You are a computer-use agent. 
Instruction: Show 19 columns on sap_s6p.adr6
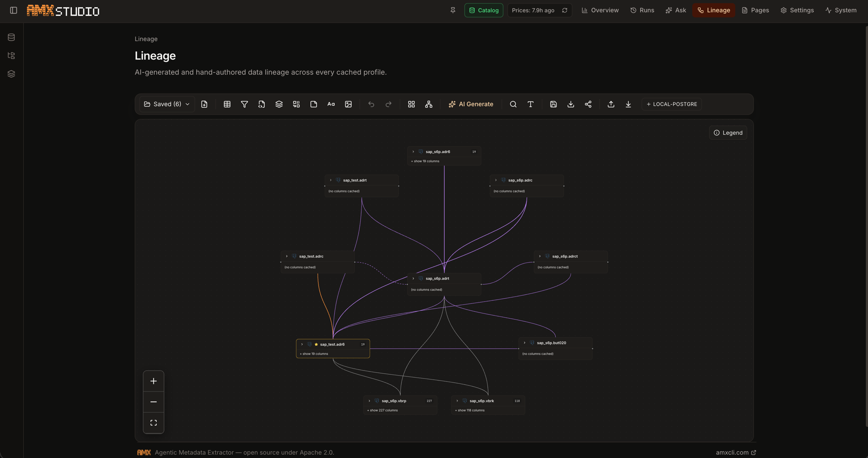point(425,161)
